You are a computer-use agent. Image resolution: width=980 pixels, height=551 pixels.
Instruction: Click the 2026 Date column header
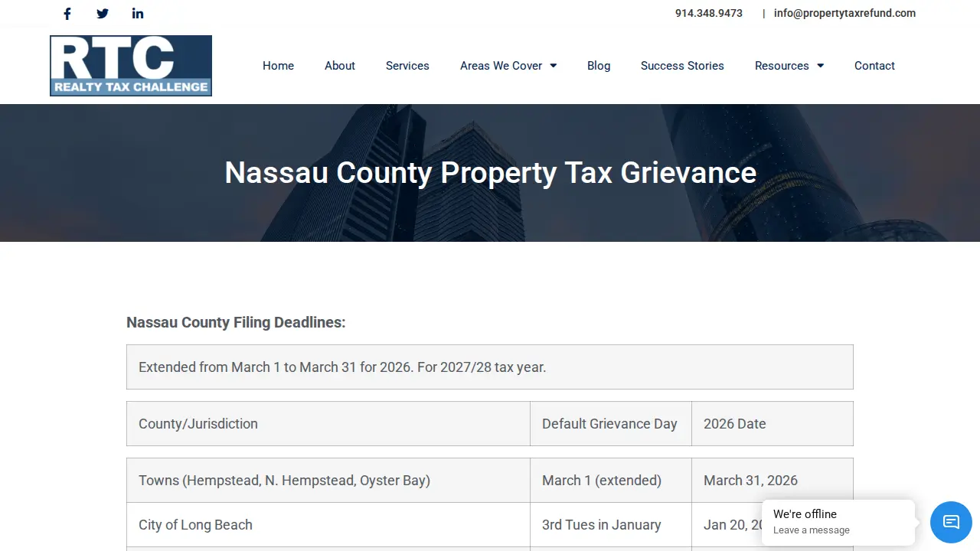(773, 424)
